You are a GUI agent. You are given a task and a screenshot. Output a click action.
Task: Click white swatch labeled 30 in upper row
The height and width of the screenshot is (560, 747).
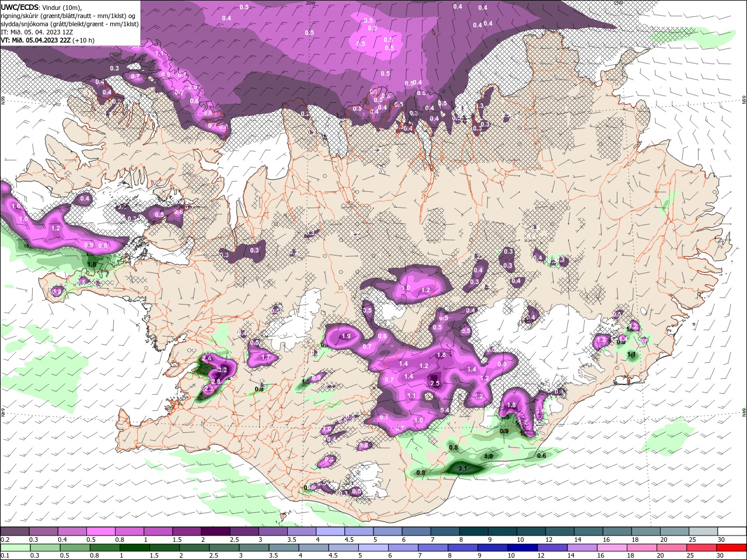coord(731,531)
